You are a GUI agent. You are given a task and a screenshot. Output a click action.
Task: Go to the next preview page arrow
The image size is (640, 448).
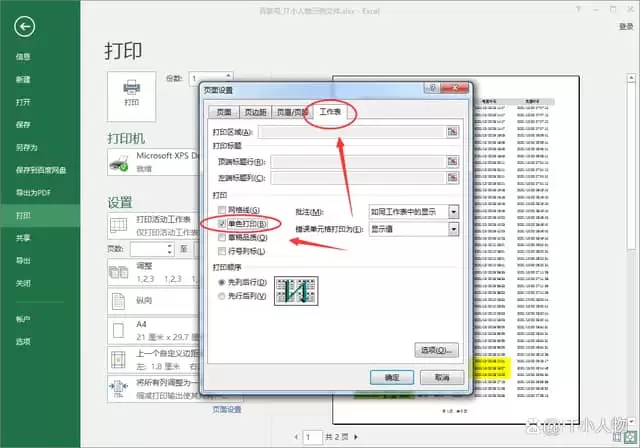356,437
